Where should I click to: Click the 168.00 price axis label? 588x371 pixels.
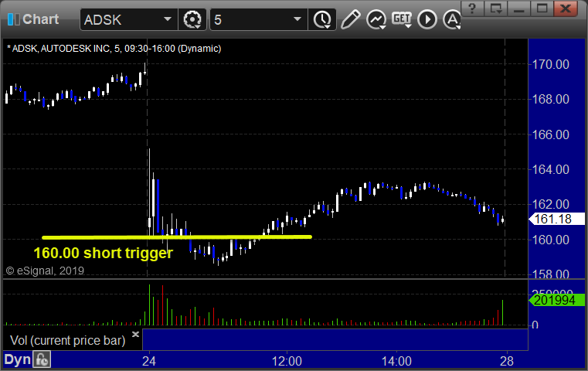tap(551, 99)
